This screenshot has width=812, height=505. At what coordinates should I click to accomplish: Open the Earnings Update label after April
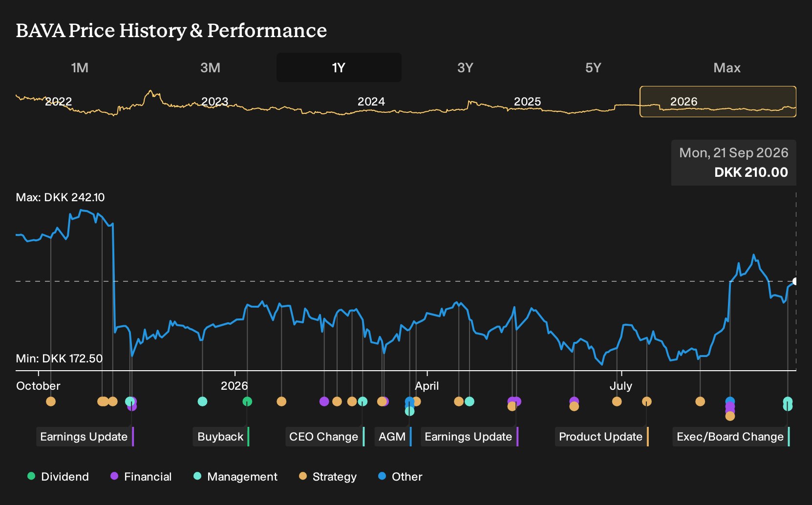pyautogui.click(x=470, y=437)
